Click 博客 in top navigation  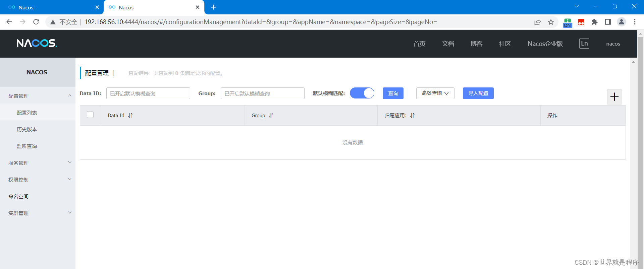[476, 44]
